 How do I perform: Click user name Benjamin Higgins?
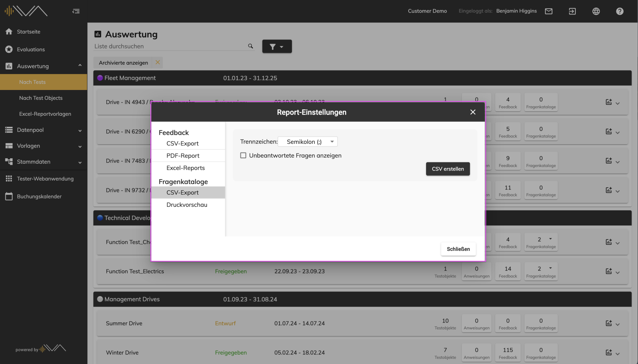(x=516, y=11)
